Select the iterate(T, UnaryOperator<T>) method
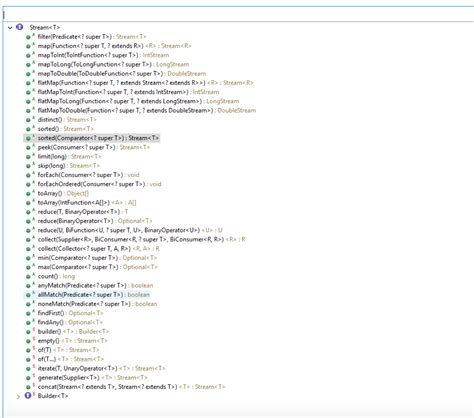This screenshot has height=418, width=474. click(x=101, y=368)
